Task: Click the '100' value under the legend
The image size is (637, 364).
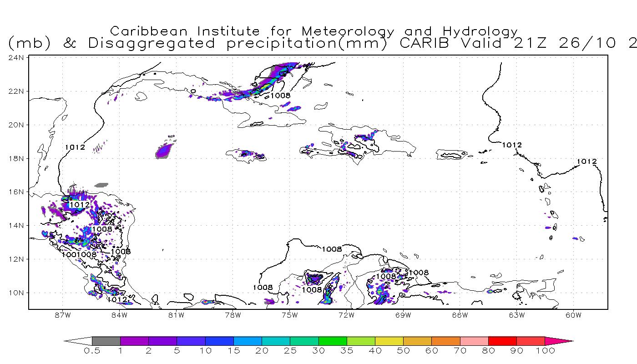Action: pos(545,351)
